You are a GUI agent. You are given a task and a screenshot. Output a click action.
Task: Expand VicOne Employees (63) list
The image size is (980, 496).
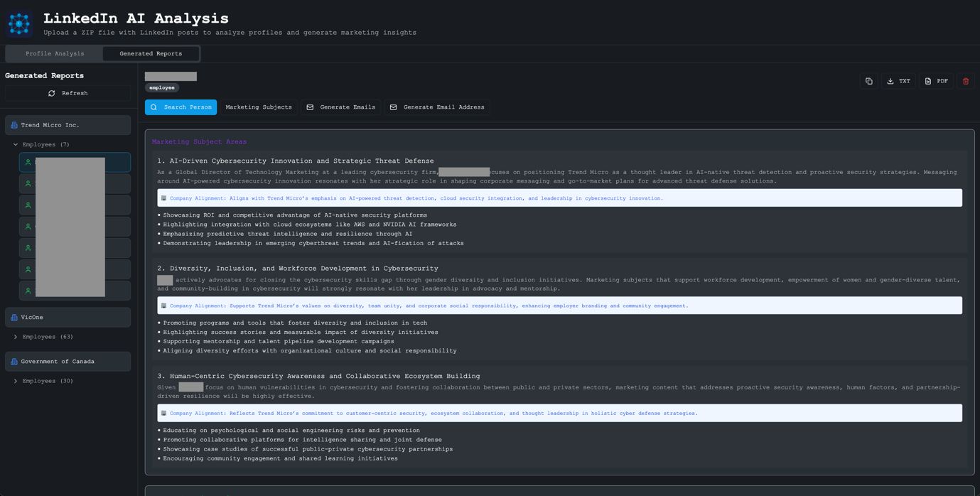(16, 337)
